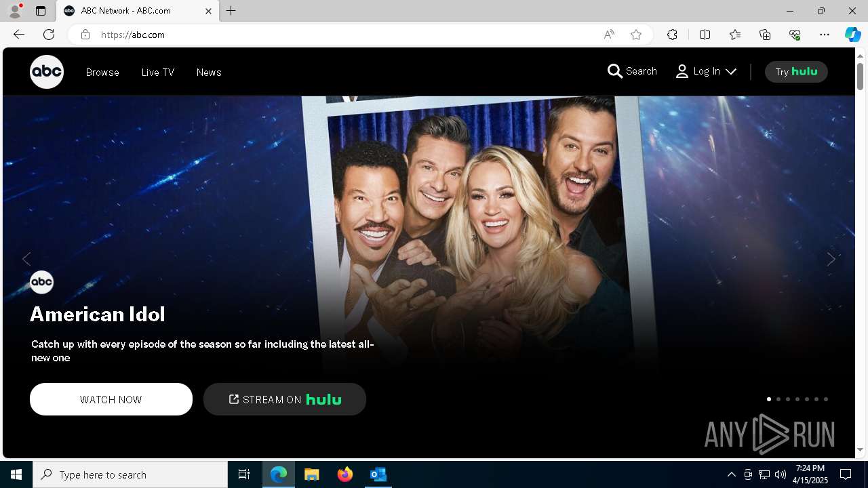Open the Extensions puzzle icon
The image size is (868, 488).
672,35
